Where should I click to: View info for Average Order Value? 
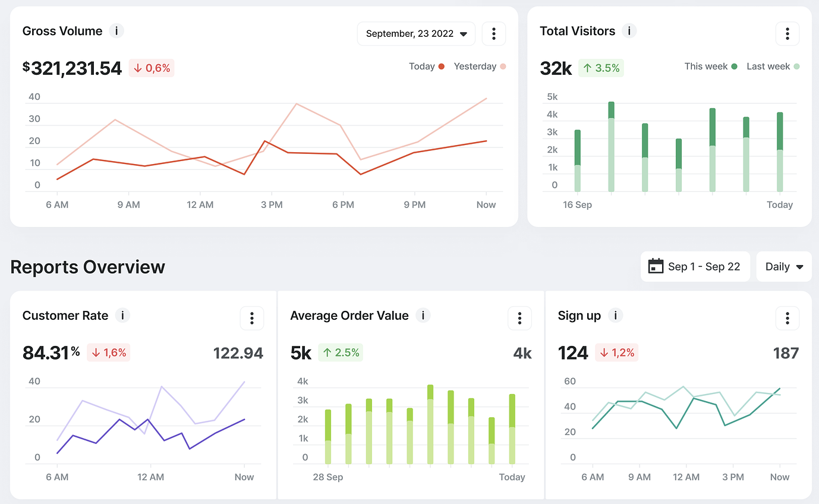[x=423, y=316]
